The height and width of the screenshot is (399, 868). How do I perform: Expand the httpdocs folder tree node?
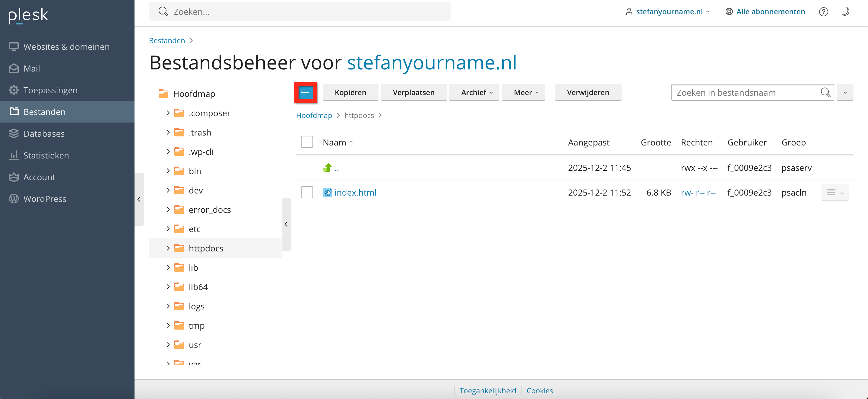pyautogui.click(x=168, y=248)
